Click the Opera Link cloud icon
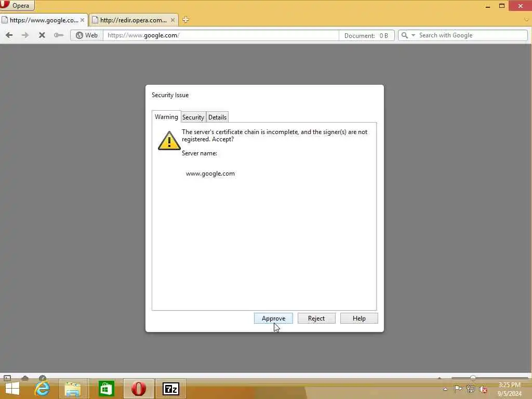 click(25, 378)
